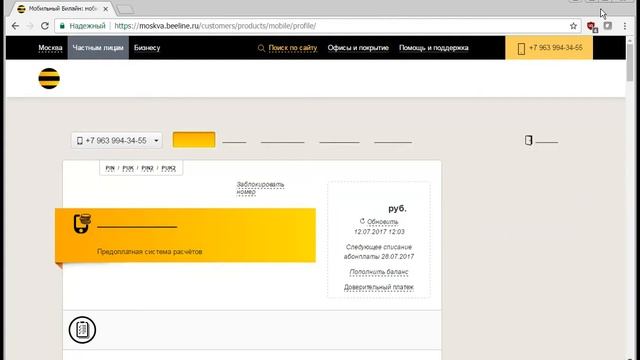Expand the phone number dropdown +7 963 994-34-55

pyautogui.click(x=117, y=140)
